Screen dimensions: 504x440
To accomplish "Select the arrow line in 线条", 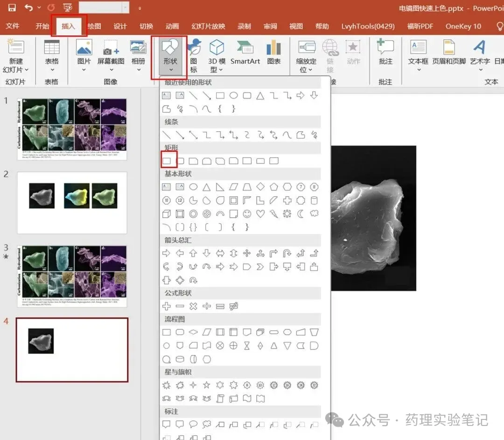I will (x=180, y=135).
